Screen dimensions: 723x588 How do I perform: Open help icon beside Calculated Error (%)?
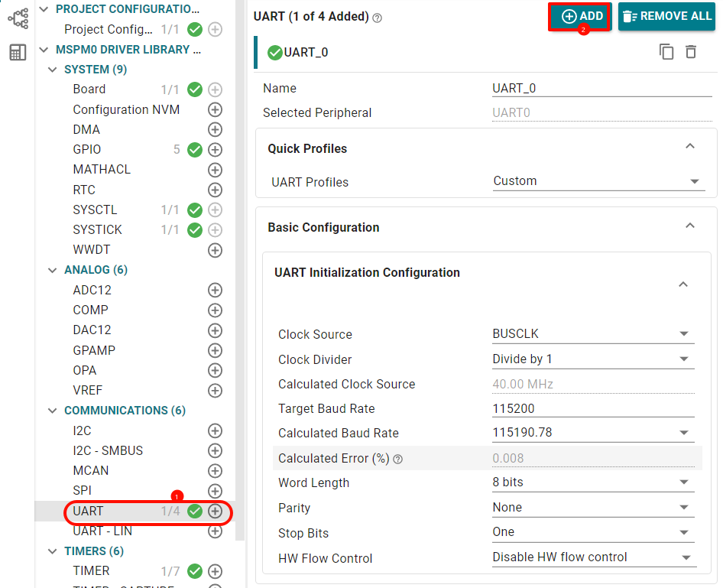[398, 460]
